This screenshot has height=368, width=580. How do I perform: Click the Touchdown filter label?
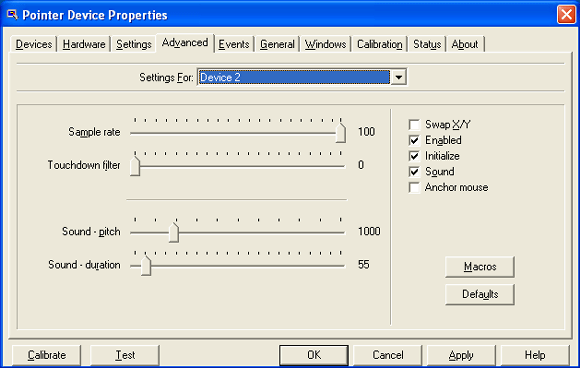click(84, 165)
